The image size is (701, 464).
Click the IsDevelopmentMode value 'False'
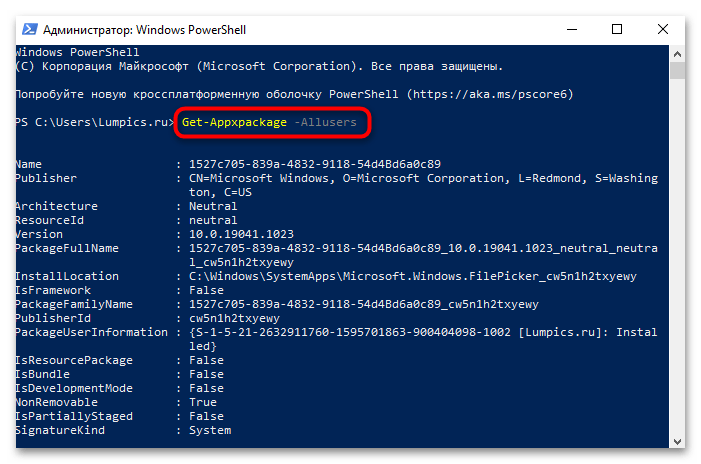coord(206,388)
